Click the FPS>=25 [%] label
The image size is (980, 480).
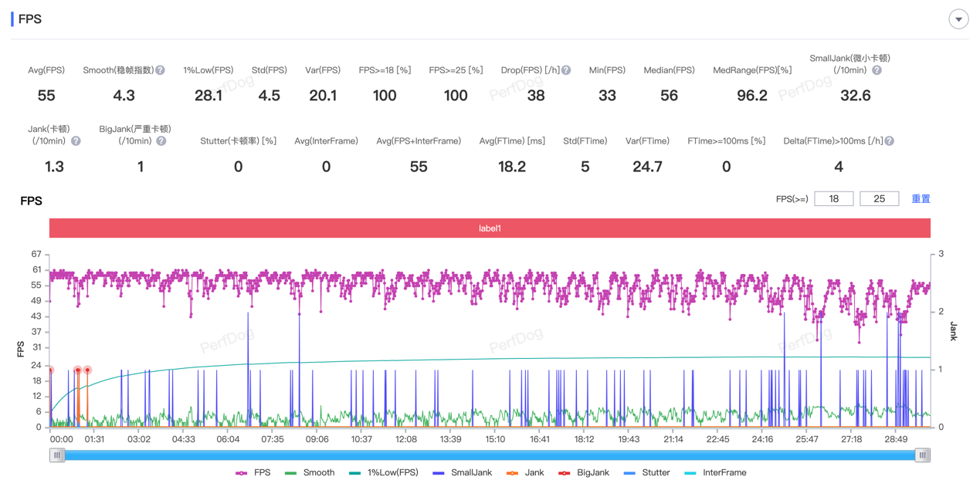[x=456, y=70]
